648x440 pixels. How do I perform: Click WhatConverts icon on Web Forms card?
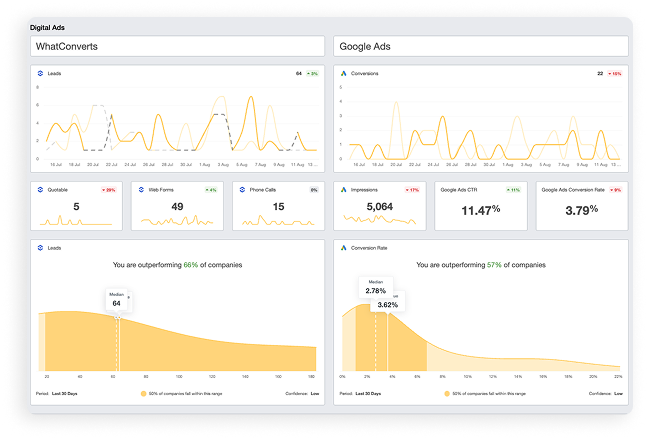[141, 189]
